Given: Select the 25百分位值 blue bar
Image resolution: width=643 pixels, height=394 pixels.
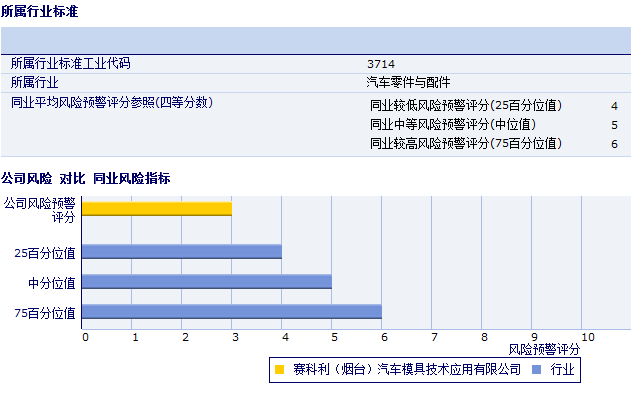Looking at the screenshot, I should pyautogui.click(x=182, y=251).
